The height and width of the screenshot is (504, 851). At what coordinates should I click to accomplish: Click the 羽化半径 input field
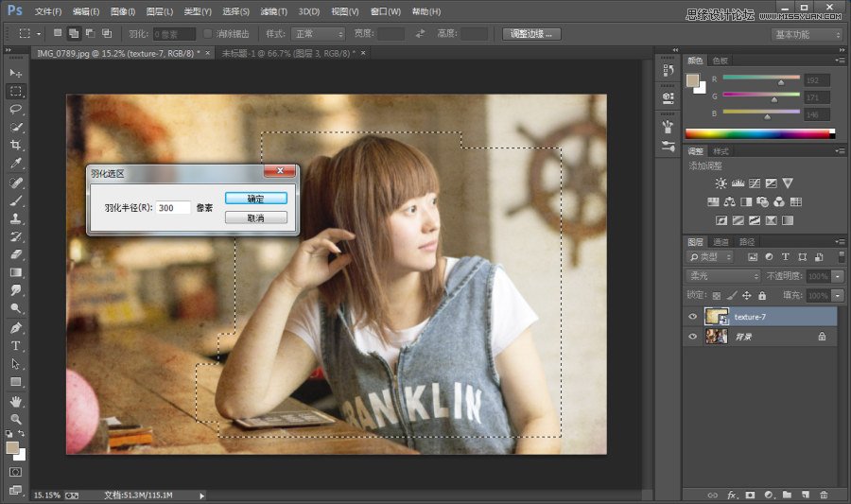tap(173, 208)
